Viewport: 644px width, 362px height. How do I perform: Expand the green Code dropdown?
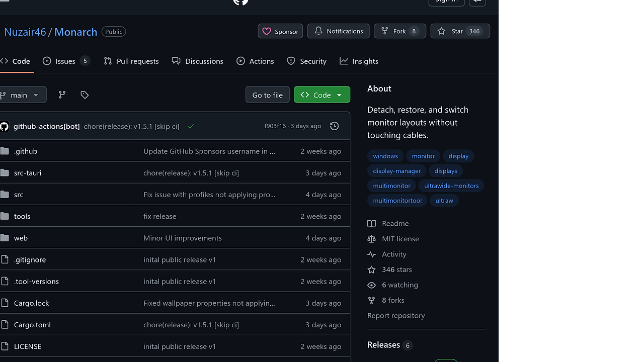[x=322, y=95]
